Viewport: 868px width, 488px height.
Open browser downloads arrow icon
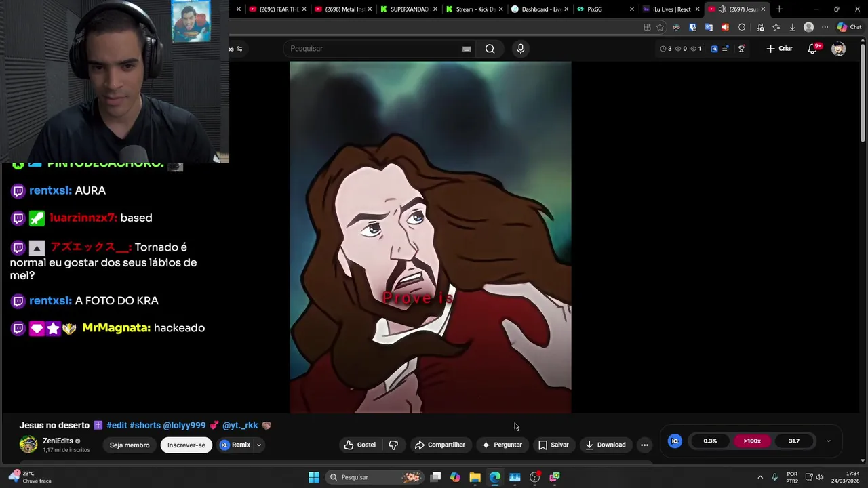point(792,27)
